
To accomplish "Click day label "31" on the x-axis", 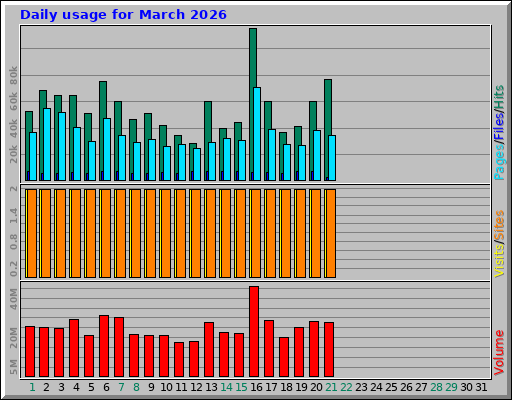I will coord(481,387).
